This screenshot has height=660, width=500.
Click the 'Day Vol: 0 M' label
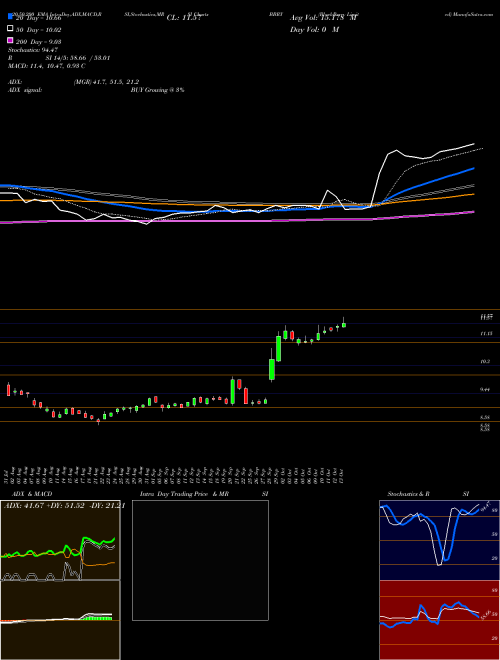tap(314, 30)
